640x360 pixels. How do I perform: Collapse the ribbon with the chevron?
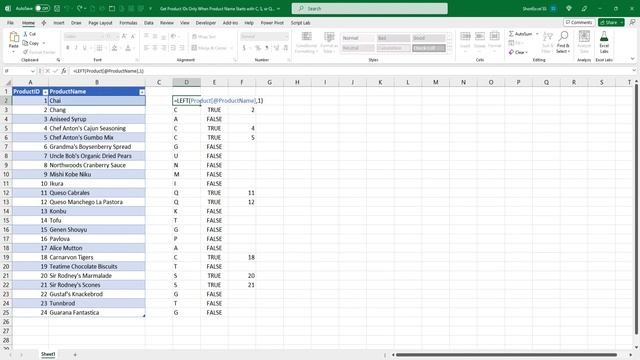click(x=632, y=59)
